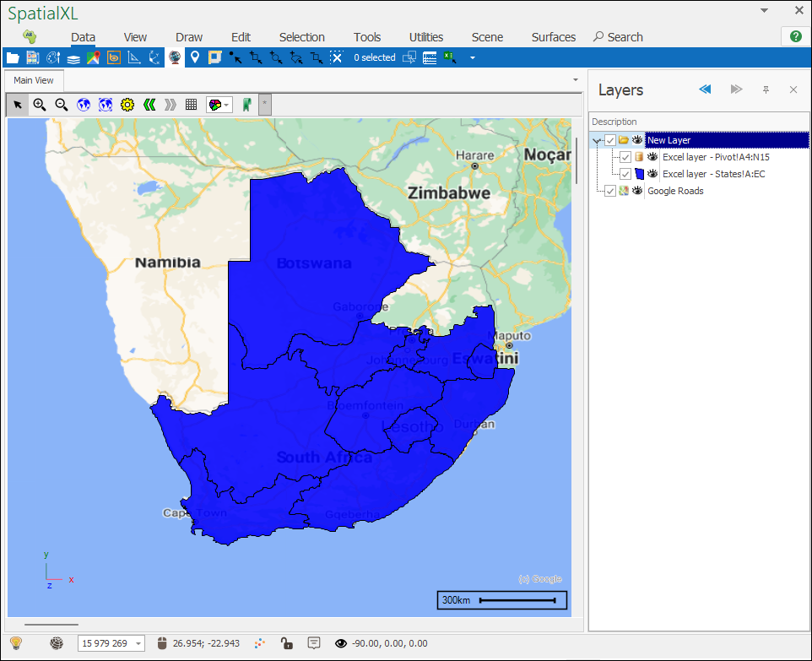Click the clear selection X icon
Viewport: 812px width, 661px height.
tap(336, 57)
